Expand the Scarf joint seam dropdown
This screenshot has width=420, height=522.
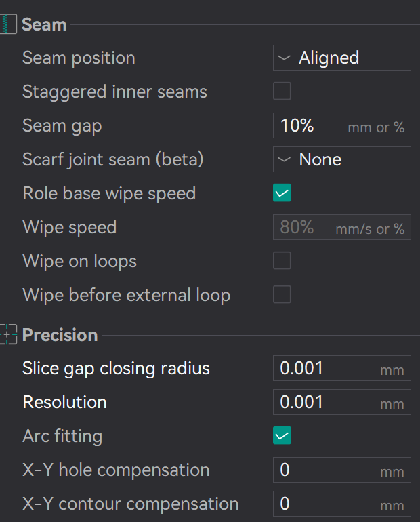click(x=342, y=160)
